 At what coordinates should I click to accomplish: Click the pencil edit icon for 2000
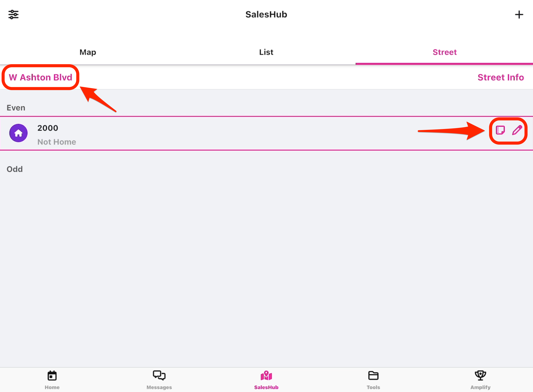pos(517,130)
